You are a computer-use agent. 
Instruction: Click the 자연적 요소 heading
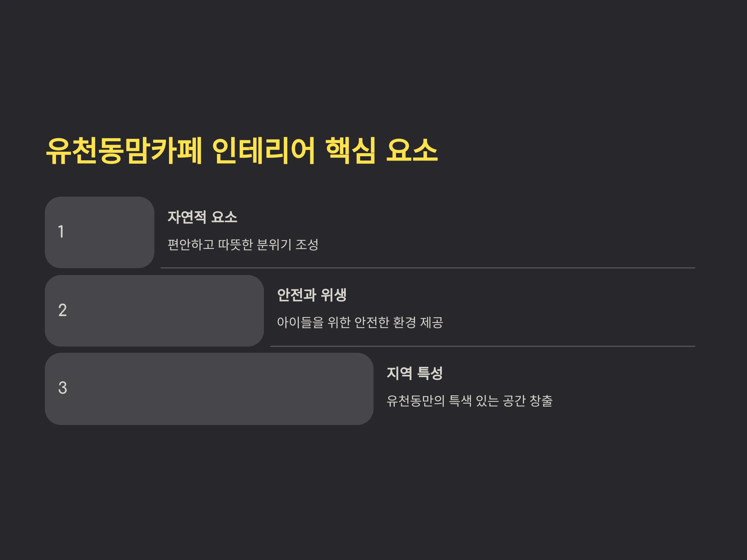[x=202, y=217]
